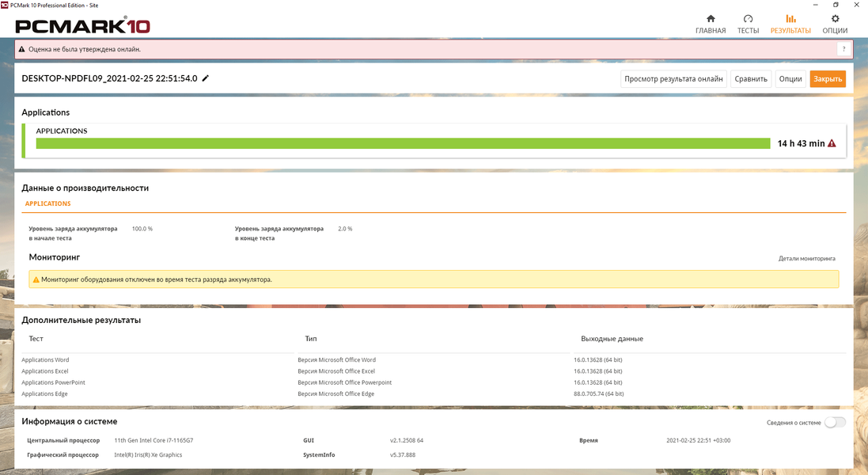Image resolution: width=868 pixels, height=475 pixels.
Task: Click the Выходные данные column header
Action: [612, 339]
